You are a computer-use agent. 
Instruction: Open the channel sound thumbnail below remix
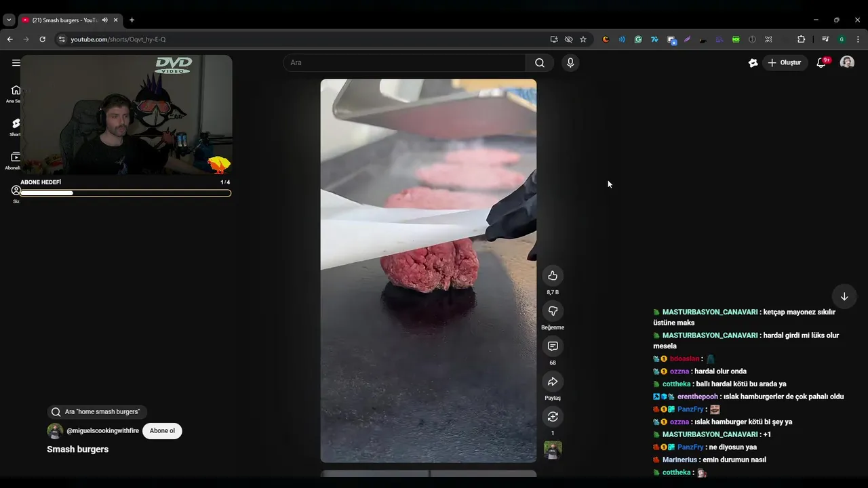553,450
